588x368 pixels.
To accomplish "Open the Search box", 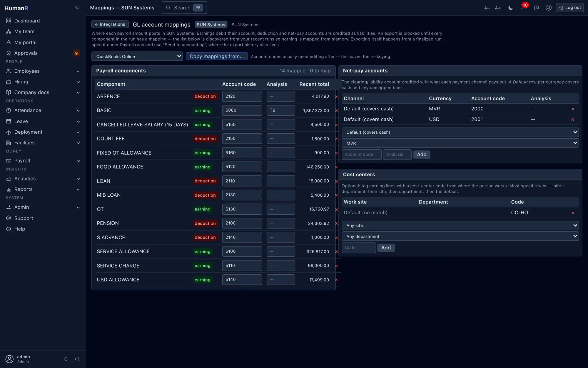I will (x=184, y=8).
